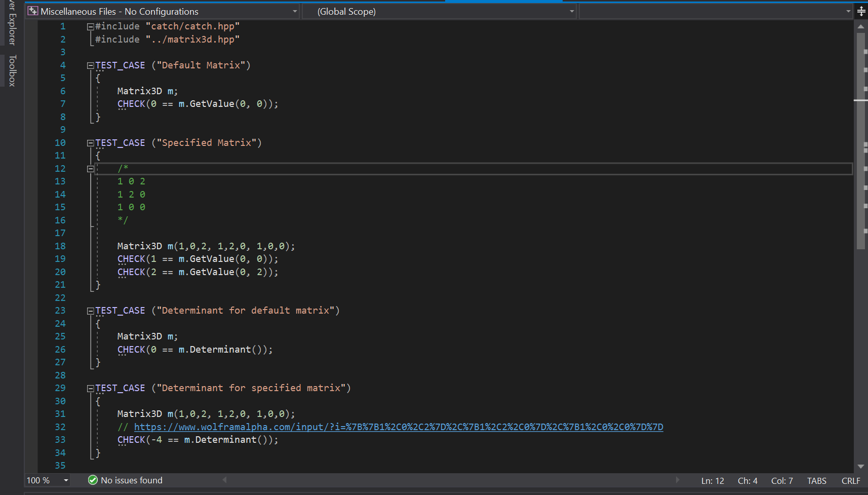Collapse the block comment starting at line 12
The height and width of the screenshot is (495, 868).
pyautogui.click(x=90, y=169)
